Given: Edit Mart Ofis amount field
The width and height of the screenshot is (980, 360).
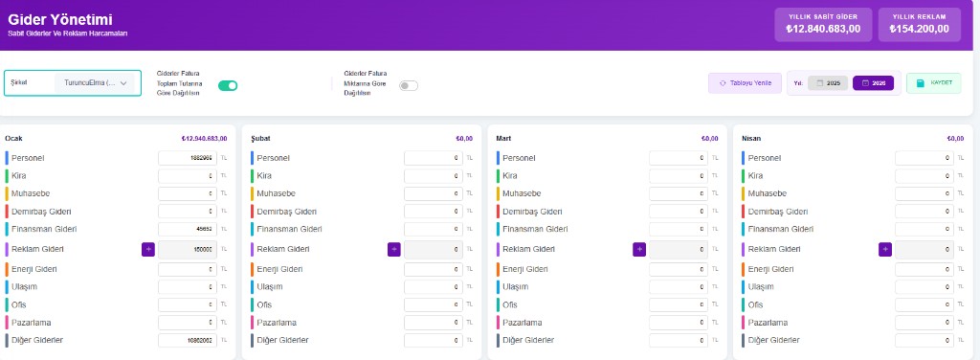Looking at the screenshot, I should coord(679,305).
